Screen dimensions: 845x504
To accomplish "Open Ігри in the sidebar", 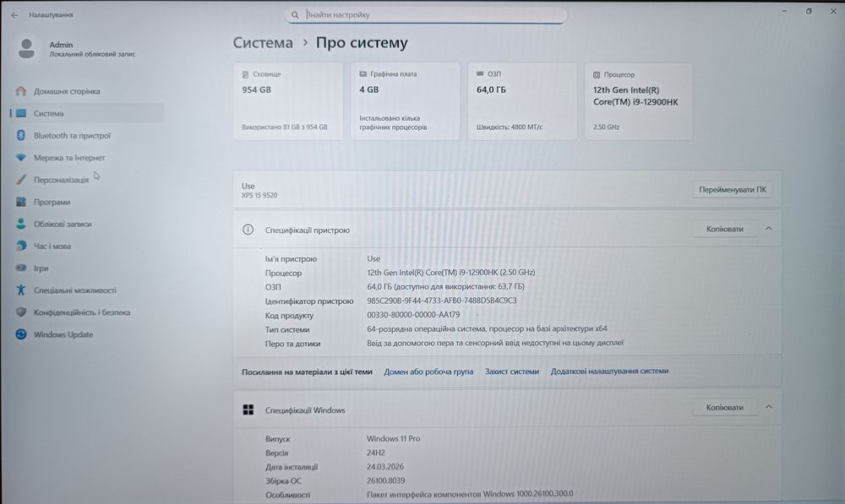I will (41, 268).
